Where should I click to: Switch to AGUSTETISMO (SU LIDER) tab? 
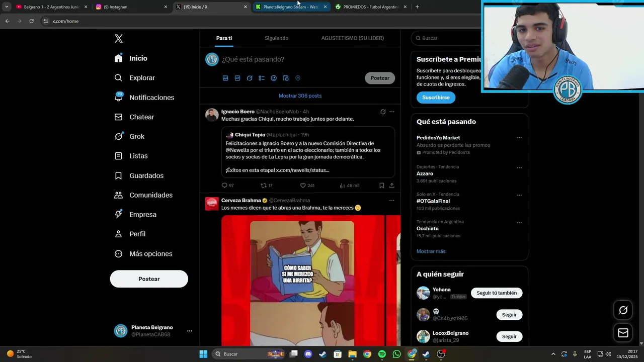(x=352, y=38)
